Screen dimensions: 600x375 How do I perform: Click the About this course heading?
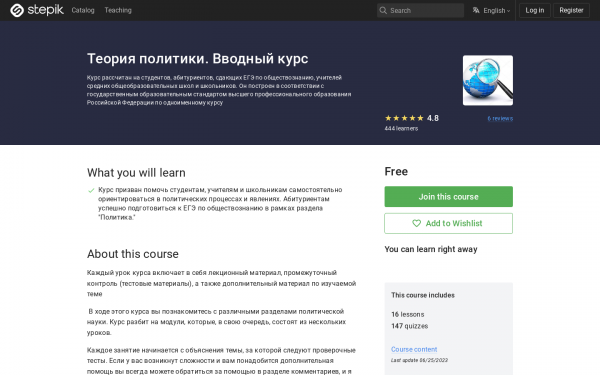pyautogui.click(x=133, y=254)
